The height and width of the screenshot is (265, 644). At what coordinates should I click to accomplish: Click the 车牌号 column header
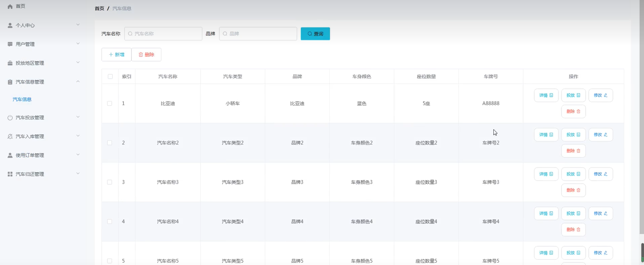491,77
